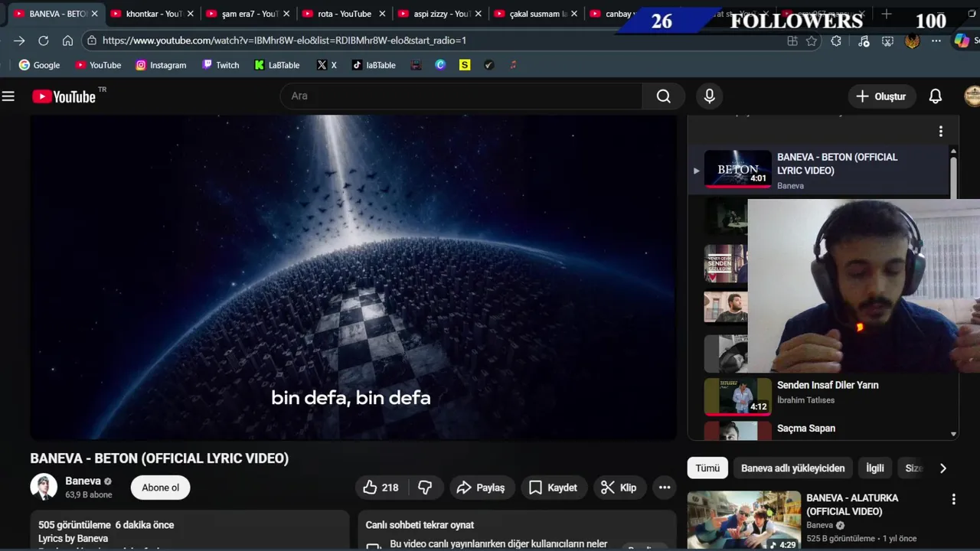Subscribe with the Abone ol button
Screen dimensions: 980x551
(x=161, y=487)
